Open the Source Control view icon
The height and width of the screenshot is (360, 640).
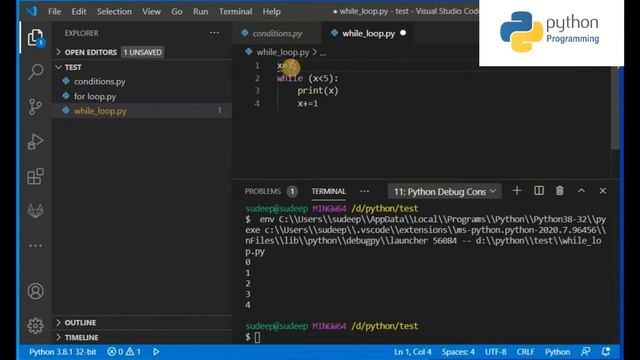pos(36,107)
